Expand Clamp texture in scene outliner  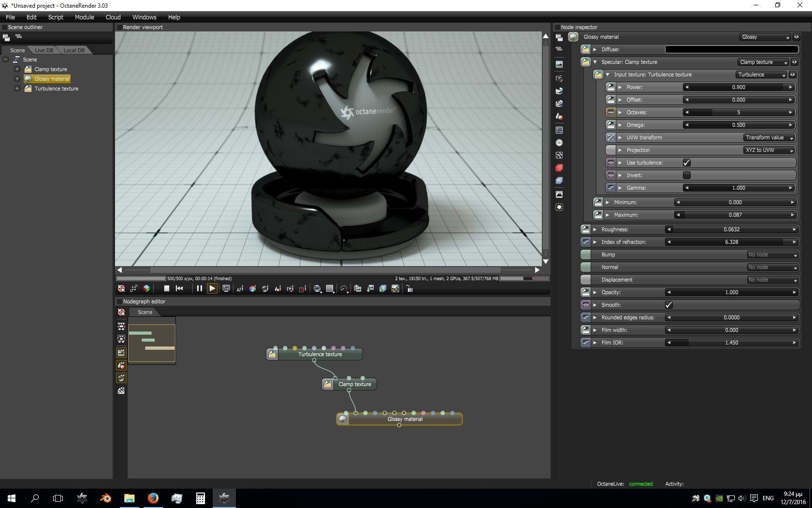pos(17,69)
